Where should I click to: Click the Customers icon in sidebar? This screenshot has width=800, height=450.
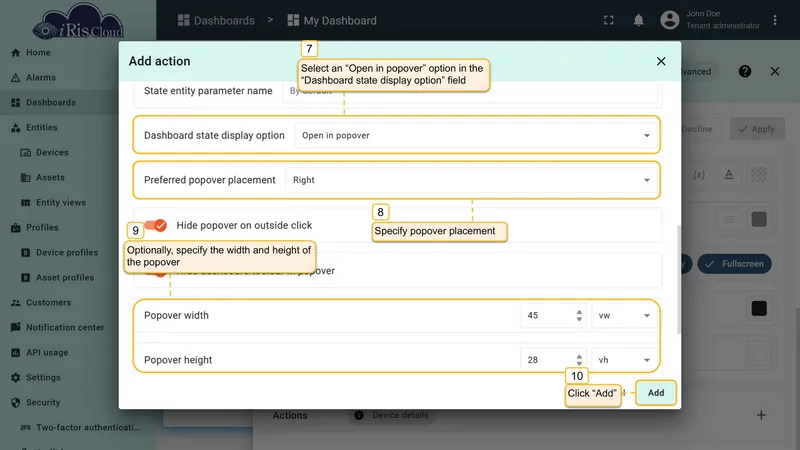[15, 303]
